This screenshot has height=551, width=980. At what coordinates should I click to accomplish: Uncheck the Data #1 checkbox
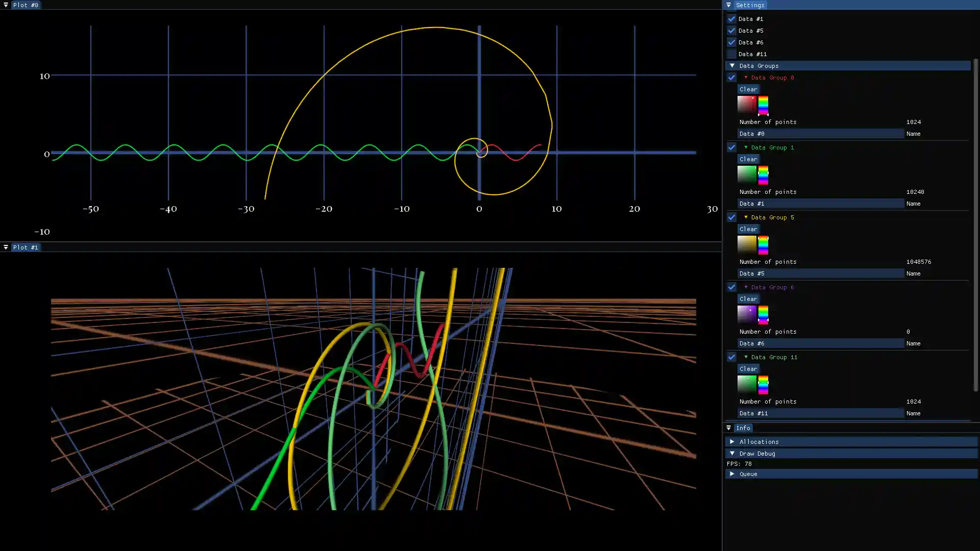point(731,18)
